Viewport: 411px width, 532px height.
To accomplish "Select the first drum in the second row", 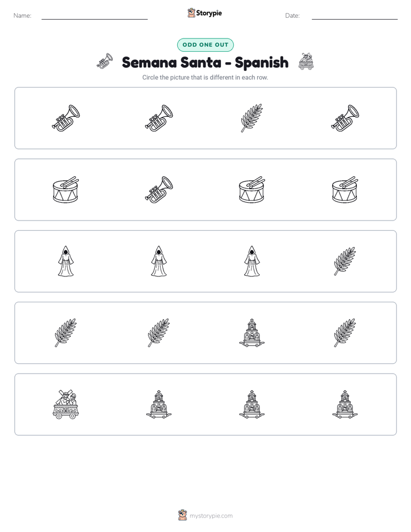I will click(x=66, y=189).
